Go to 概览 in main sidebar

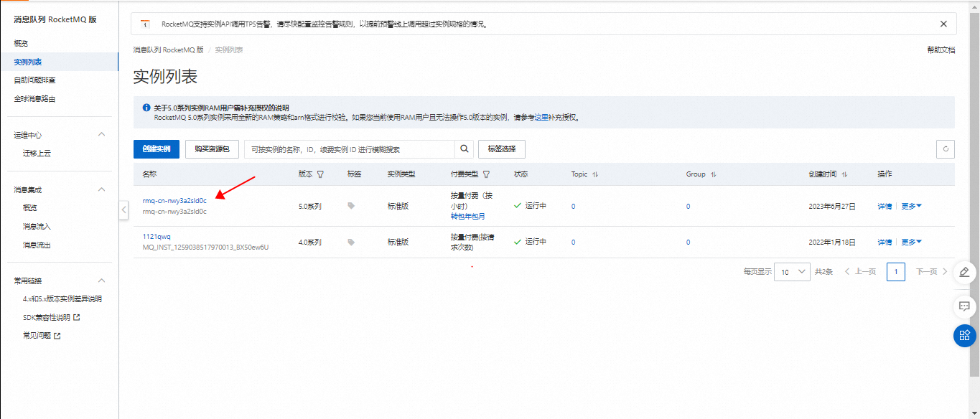tap(21, 44)
